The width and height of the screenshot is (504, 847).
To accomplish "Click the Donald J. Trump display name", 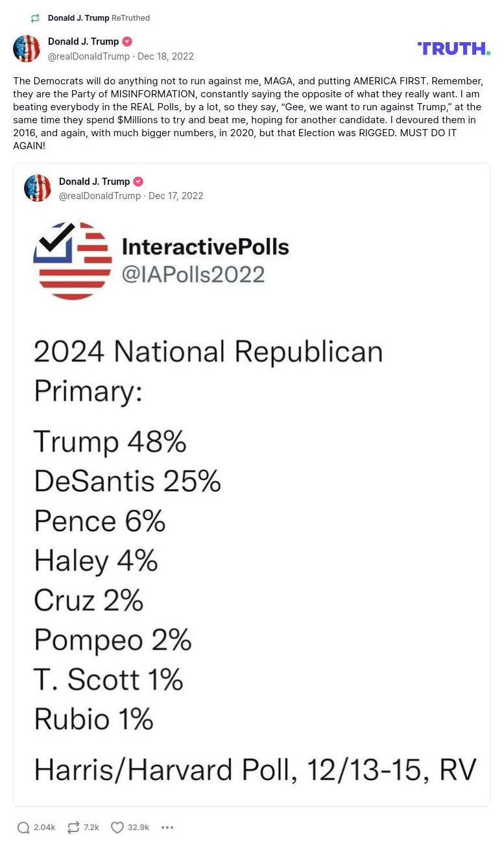I will [83, 41].
